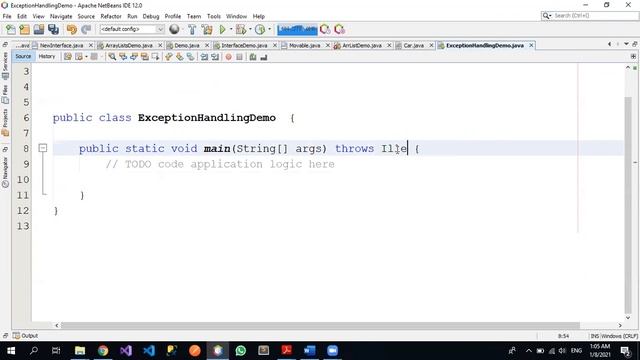
Task: Click the Clean and Build Project icon
Action: point(207,29)
